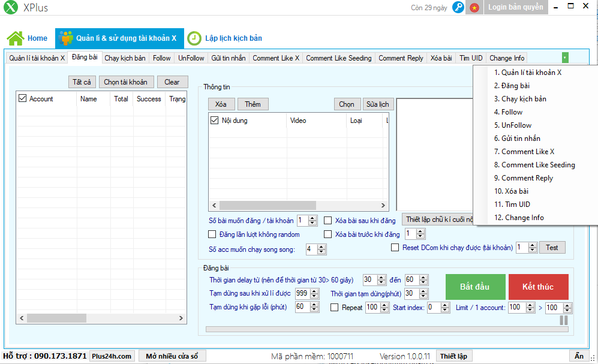The height and width of the screenshot is (364, 598).
Task: Click the content table horizontal scrollbar
Action: (x=299, y=205)
